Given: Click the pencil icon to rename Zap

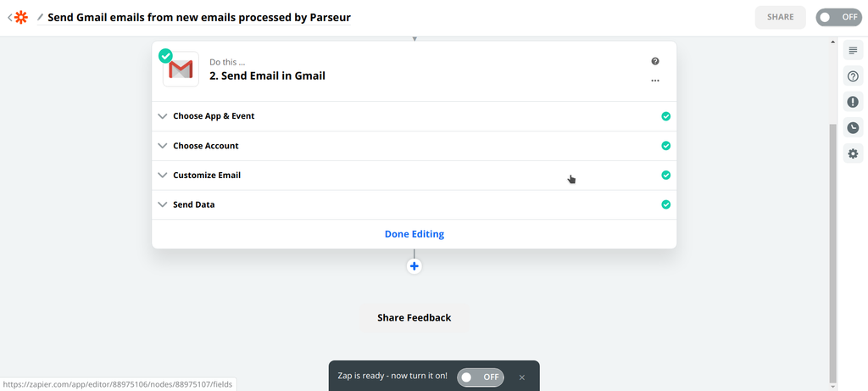Looking at the screenshot, I should (40, 17).
